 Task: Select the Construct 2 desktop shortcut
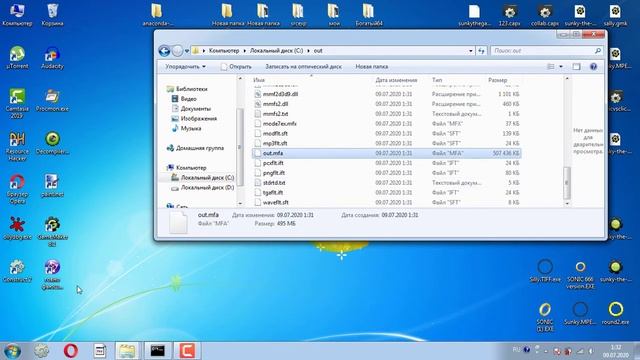pos(17,271)
